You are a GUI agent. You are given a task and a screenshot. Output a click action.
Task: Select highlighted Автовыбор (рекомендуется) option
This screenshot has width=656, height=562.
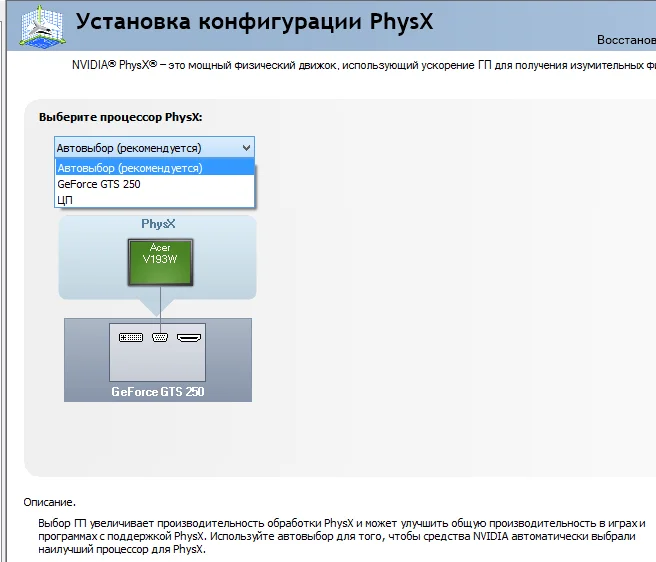coord(155,168)
